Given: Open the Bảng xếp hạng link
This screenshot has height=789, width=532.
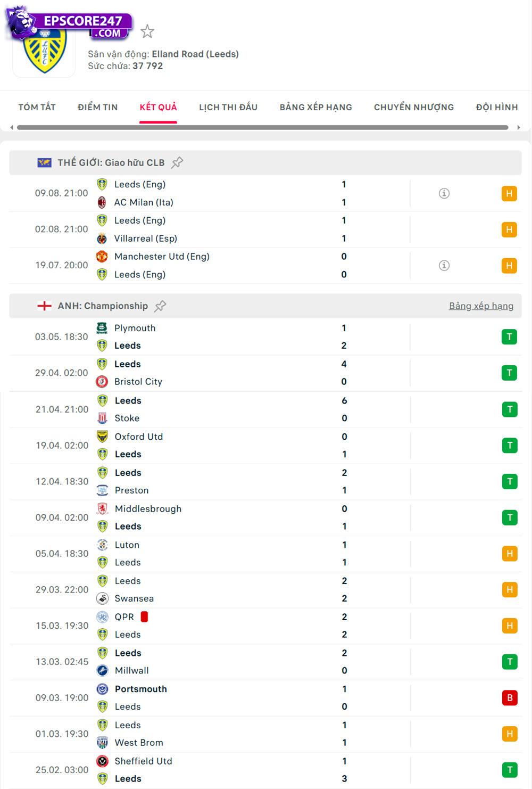Looking at the screenshot, I should click(x=480, y=306).
